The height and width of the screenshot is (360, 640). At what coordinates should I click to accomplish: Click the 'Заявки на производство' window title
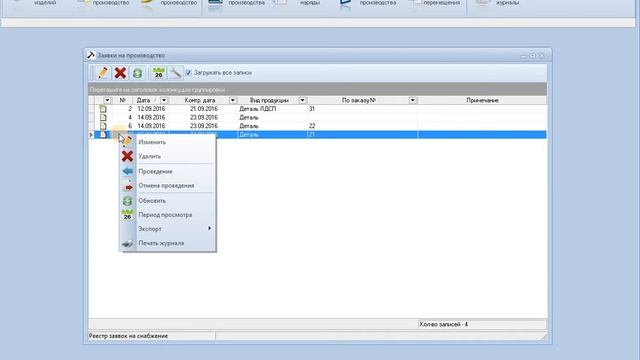[x=131, y=55]
